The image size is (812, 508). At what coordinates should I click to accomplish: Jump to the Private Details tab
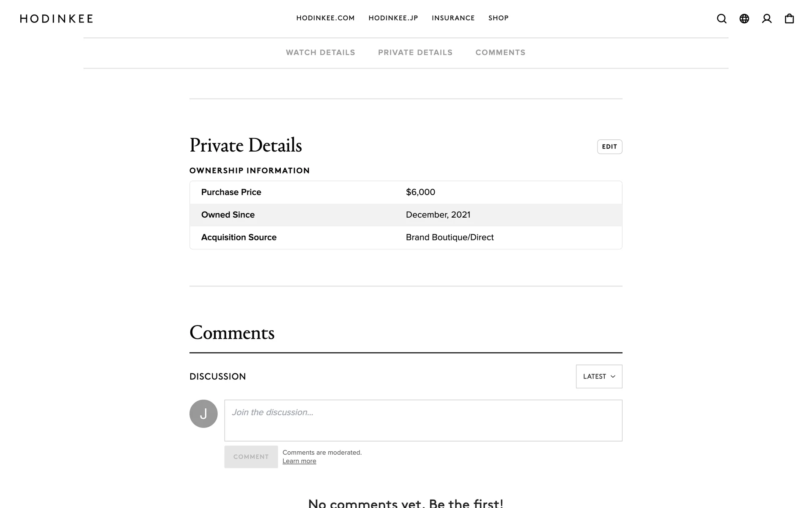[415, 52]
